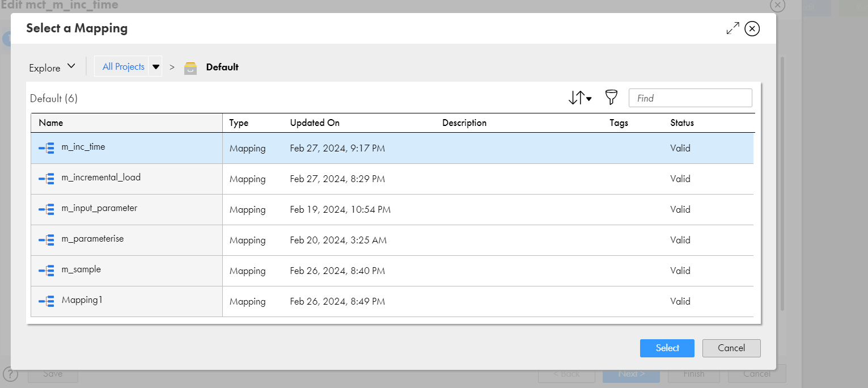Maximize the Select a Mapping dialog
This screenshot has width=868, height=388.
[732, 28]
